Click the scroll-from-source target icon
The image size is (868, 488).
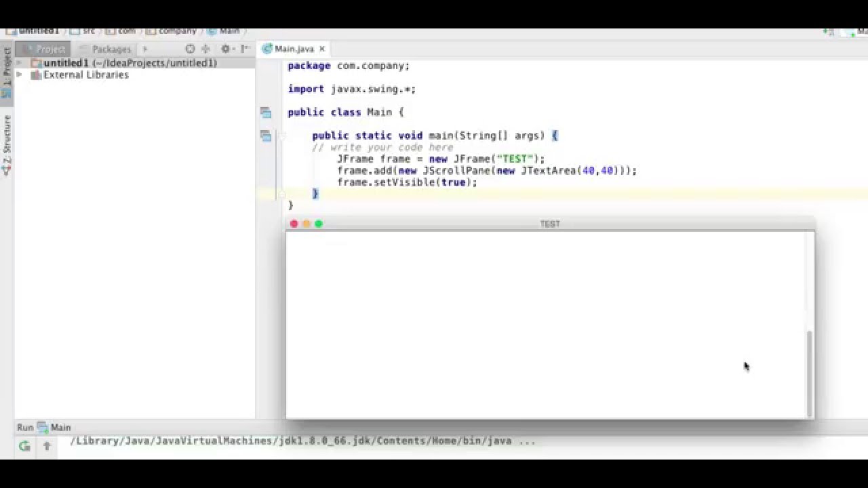(x=191, y=49)
